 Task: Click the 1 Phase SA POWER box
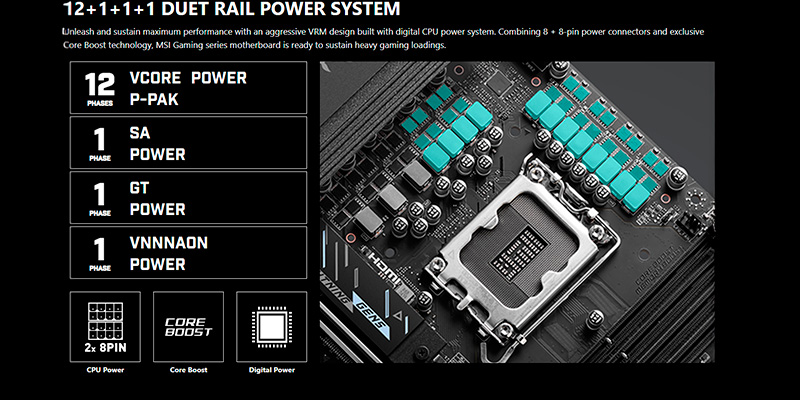pyautogui.click(x=188, y=142)
